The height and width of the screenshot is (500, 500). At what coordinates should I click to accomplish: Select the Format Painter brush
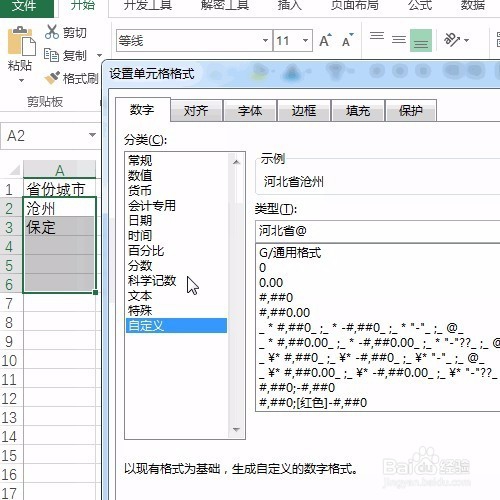52,78
